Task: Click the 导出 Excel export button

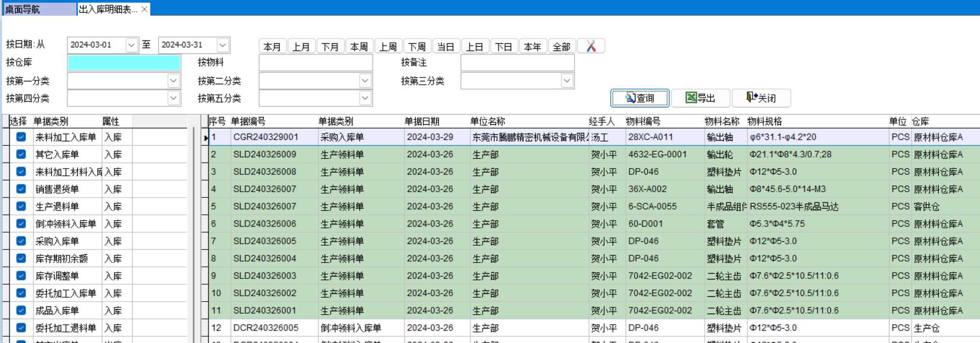Action: point(700,98)
